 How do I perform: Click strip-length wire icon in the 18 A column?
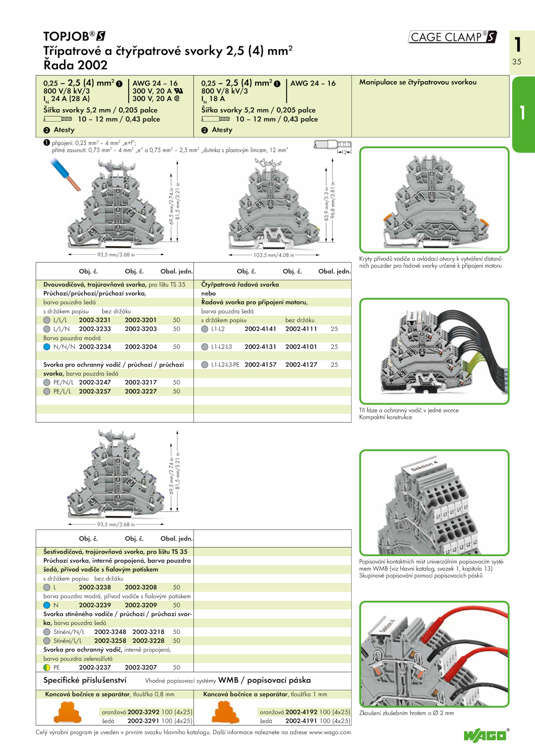[x=215, y=119]
